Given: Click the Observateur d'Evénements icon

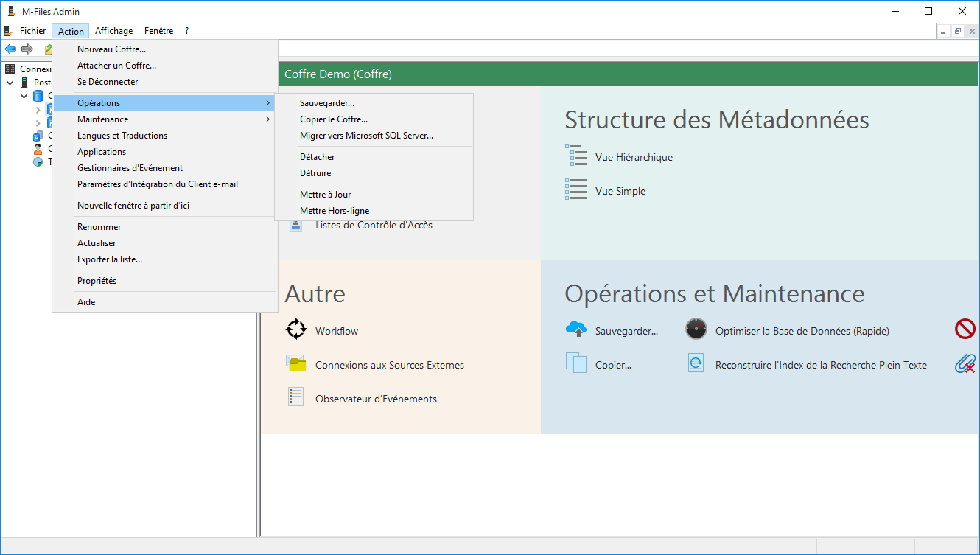Looking at the screenshot, I should (x=295, y=397).
